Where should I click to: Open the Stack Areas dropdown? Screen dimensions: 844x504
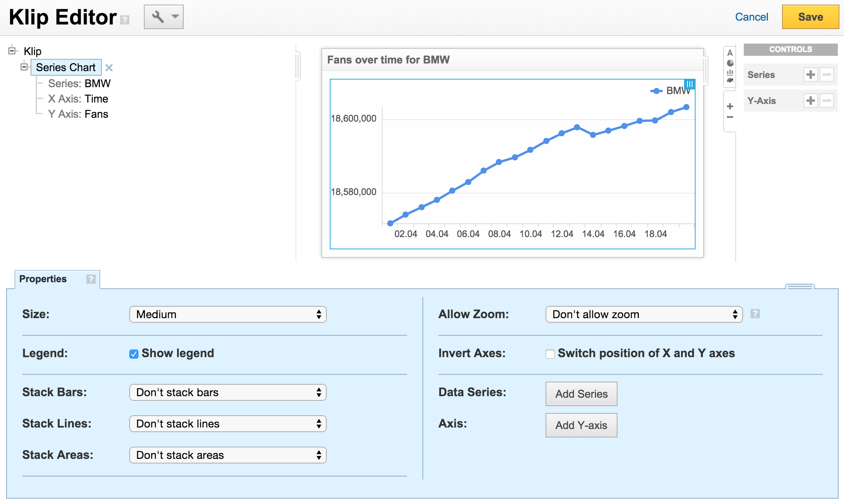(x=228, y=455)
